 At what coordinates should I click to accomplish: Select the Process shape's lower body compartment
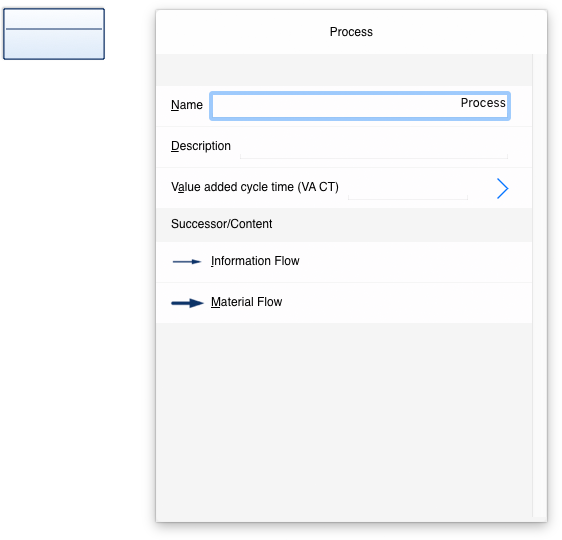[54, 44]
